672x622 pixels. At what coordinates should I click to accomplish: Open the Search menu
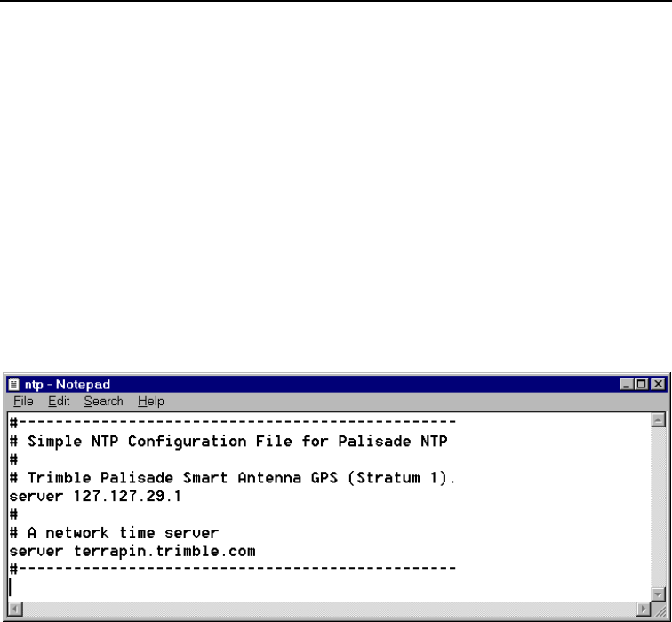103,402
